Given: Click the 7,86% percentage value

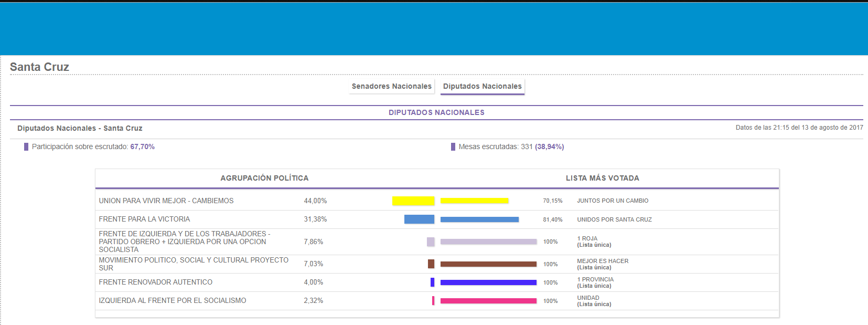Looking at the screenshot, I should click(x=314, y=242).
